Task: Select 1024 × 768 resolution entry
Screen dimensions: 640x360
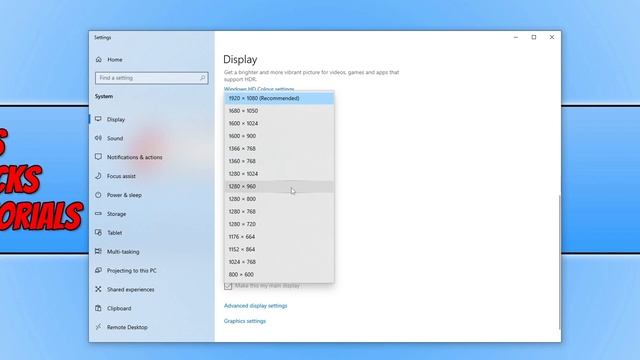Action: [x=279, y=262]
